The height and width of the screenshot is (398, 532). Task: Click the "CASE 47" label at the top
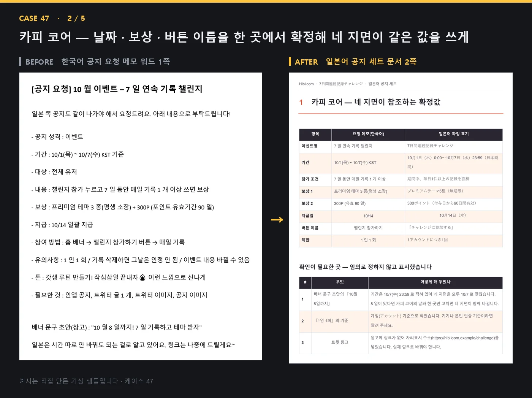tap(34, 18)
